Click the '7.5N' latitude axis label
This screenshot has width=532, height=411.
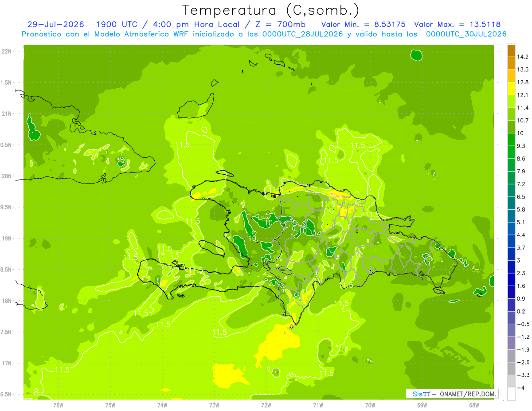[x=7, y=332]
